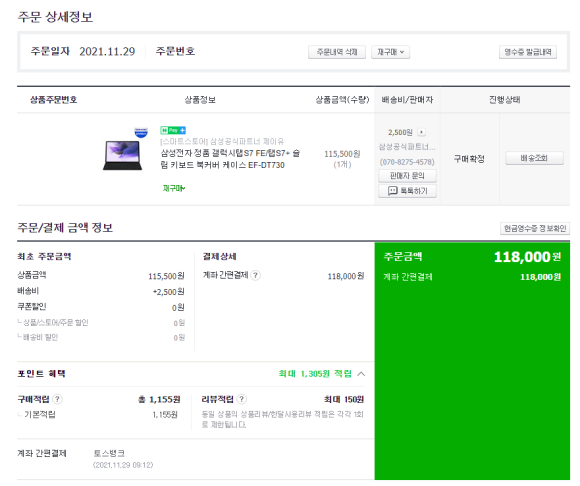Click the N Pay plus badge icon
Image resolution: width=580 pixels, height=486 pixels.
[173, 130]
